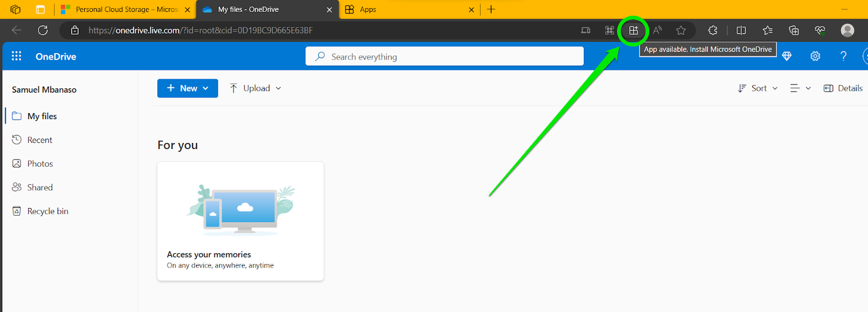Expand the Sort options
Image resolution: width=868 pixels, height=312 pixels.
coord(758,88)
